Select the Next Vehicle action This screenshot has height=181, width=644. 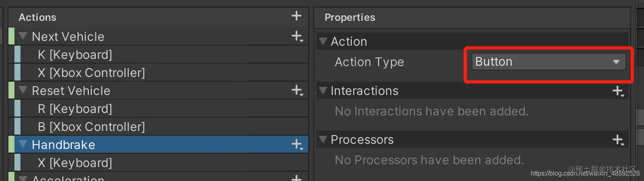pyautogui.click(x=68, y=37)
